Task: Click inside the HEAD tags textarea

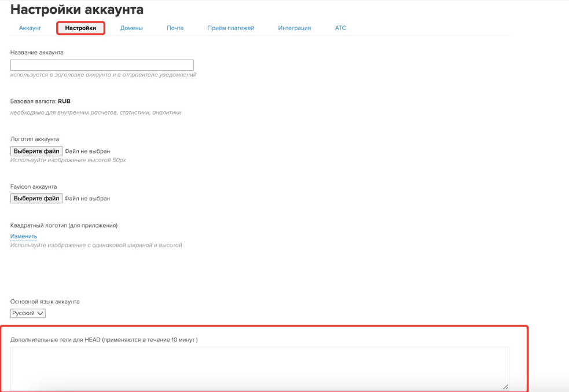Action: 260,369
